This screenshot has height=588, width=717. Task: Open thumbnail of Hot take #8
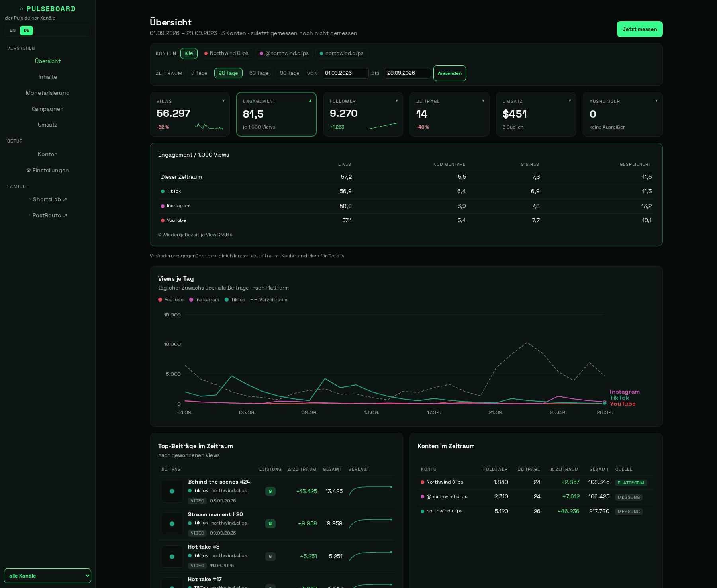[172, 557]
